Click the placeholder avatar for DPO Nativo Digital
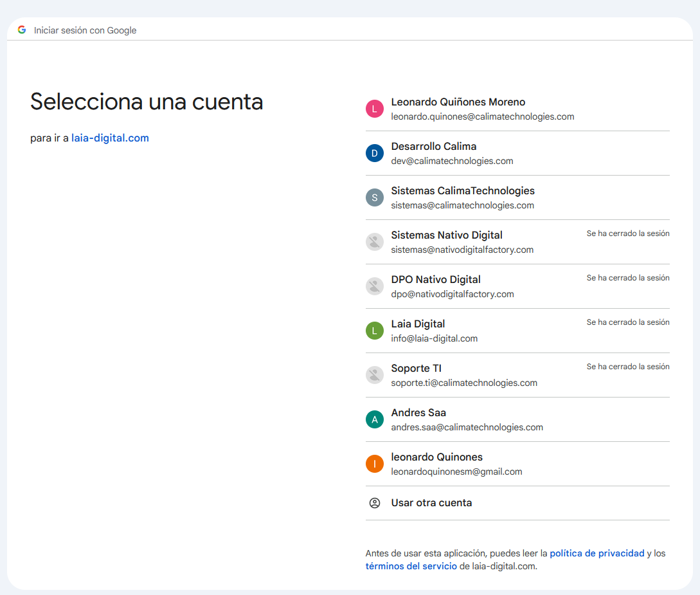This screenshot has height=595, width=700. [375, 286]
